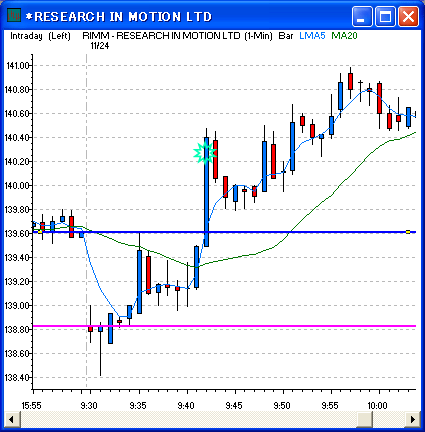Click the 141.00 price axis label

pyautogui.click(x=18, y=65)
